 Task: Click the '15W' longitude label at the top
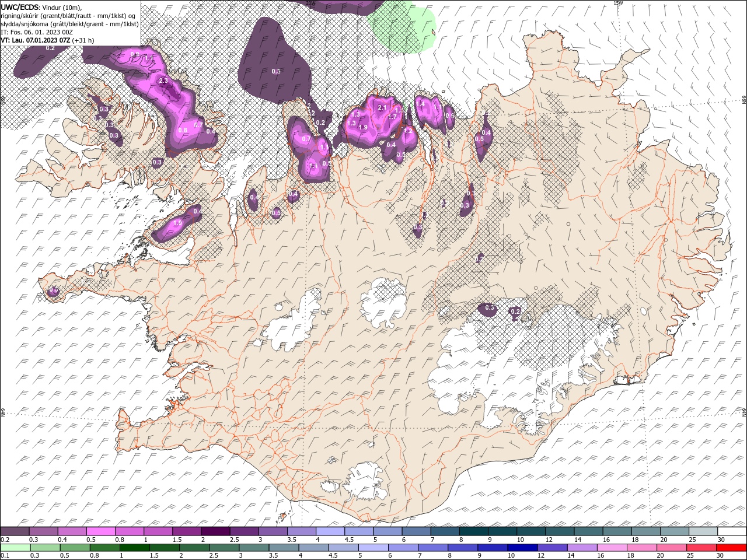[x=619, y=3]
